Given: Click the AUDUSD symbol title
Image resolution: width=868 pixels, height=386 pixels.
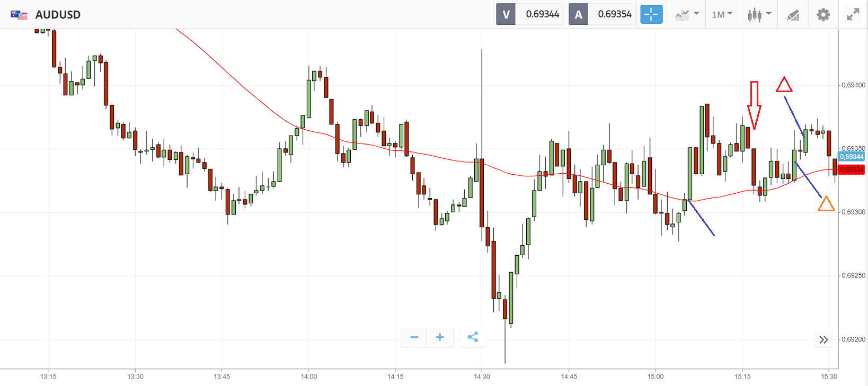Looking at the screenshot, I should click(x=58, y=15).
